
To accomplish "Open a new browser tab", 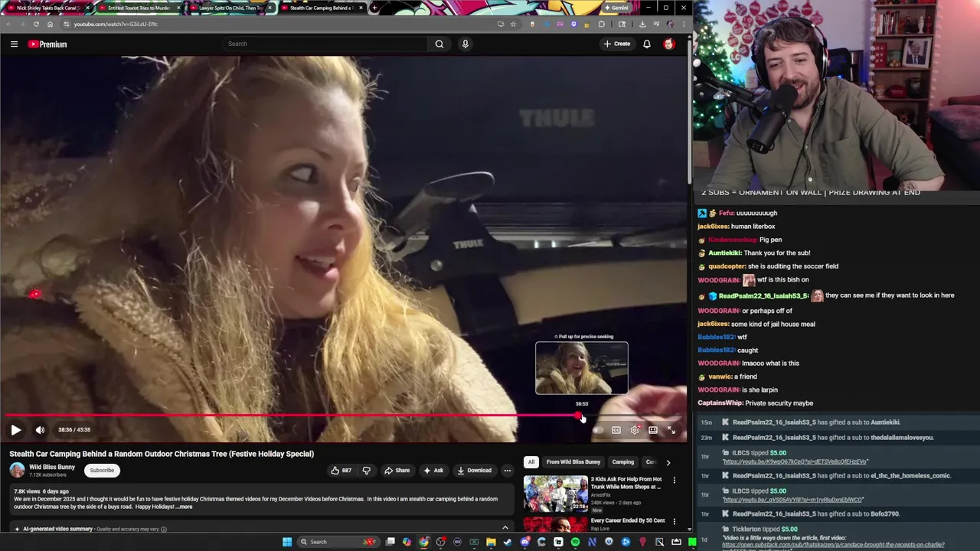I will [374, 8].
